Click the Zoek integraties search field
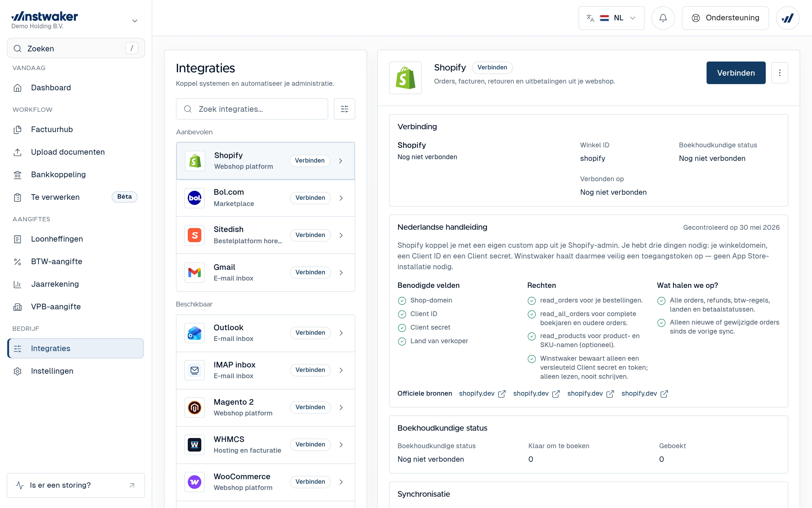Screen dimensions: 812x508 point(252,109)
